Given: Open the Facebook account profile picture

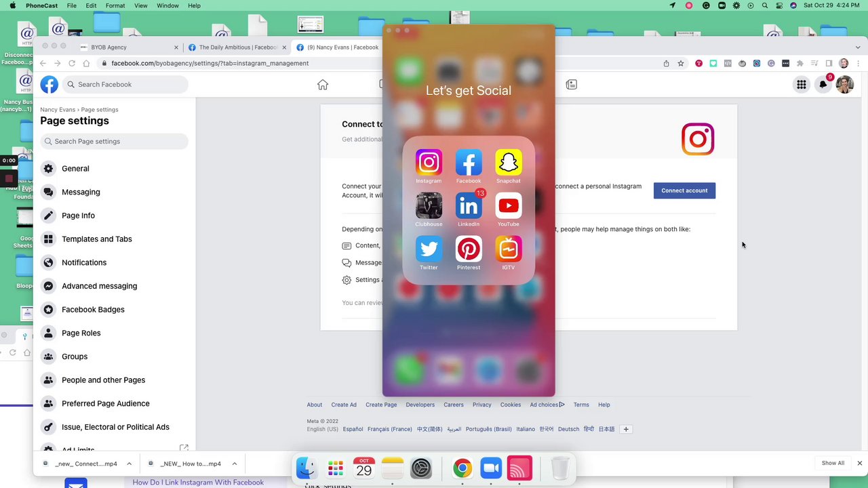Looking at the screenshot, I should (845, 84).
